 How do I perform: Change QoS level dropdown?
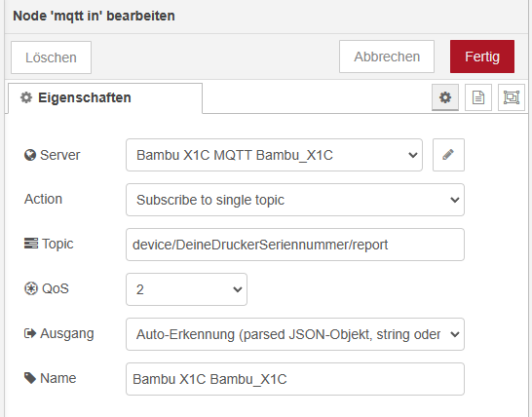186,289
